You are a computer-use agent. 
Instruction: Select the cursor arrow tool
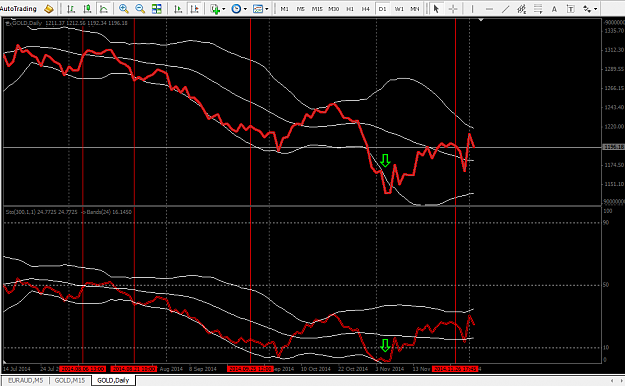click(x=436, y=8)
